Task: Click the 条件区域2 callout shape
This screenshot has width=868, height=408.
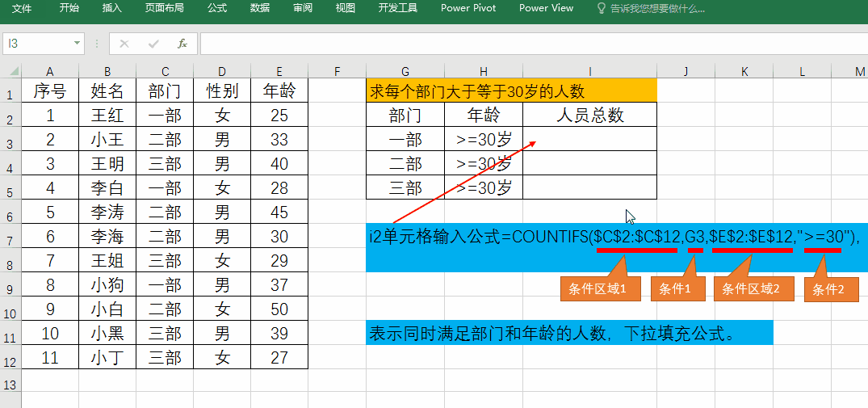Action: 753,288
